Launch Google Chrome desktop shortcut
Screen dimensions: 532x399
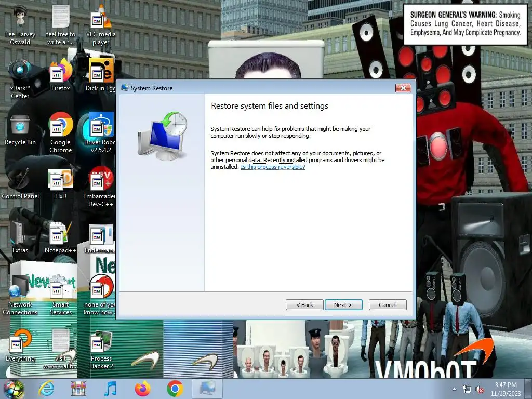click(x=60, y=134)
